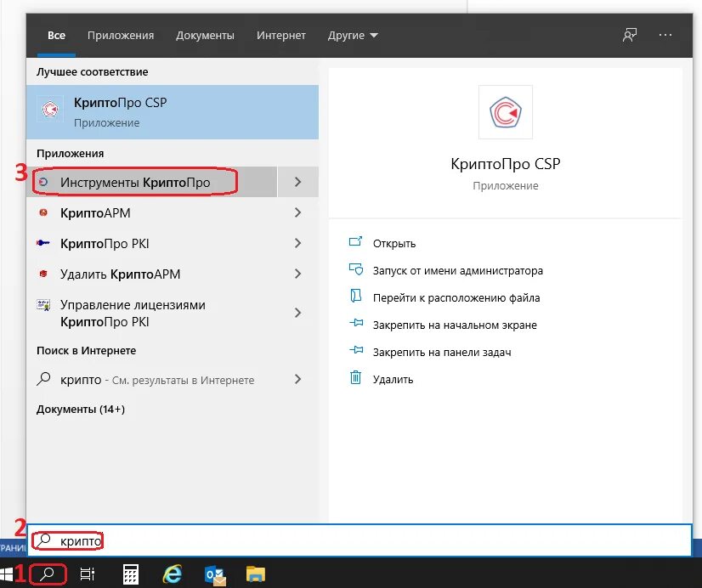Switch to the 'Интернет' tab
The width and height of the screenshot is (702, 588).
coord(281,36)
